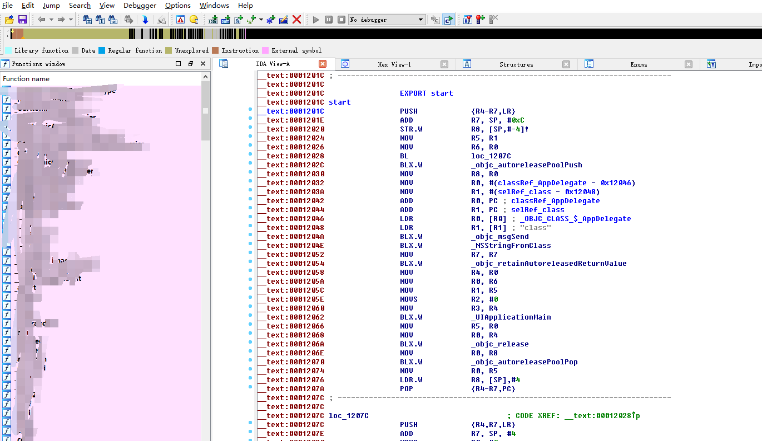Image resolution: width=762 pixels, height=441 pixels.
Task: Start process with the play button
Action: [x=315, y=19]
